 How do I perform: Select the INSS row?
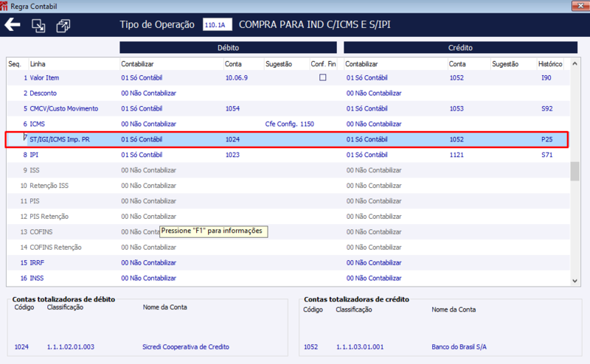click(288, 279)
